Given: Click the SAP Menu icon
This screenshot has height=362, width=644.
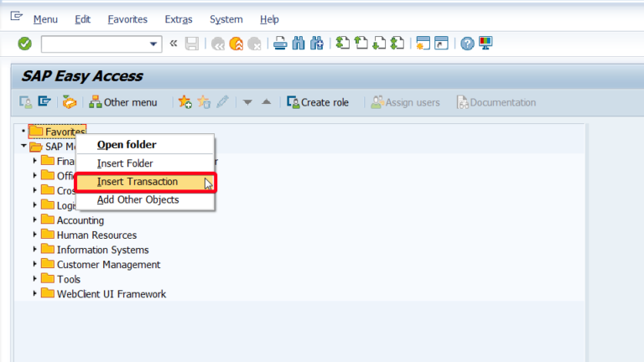Looking at the screenshot, I should [44, 101].
